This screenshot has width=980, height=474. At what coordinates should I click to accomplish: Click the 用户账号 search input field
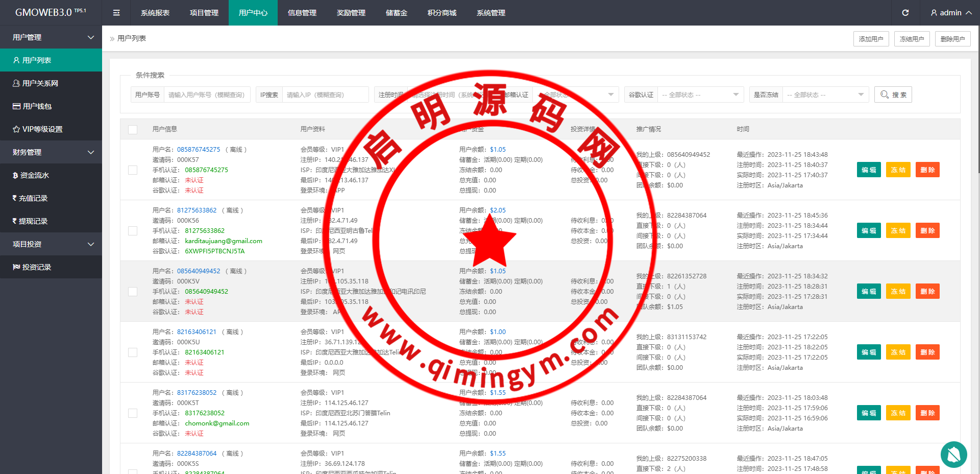point(207,94)
